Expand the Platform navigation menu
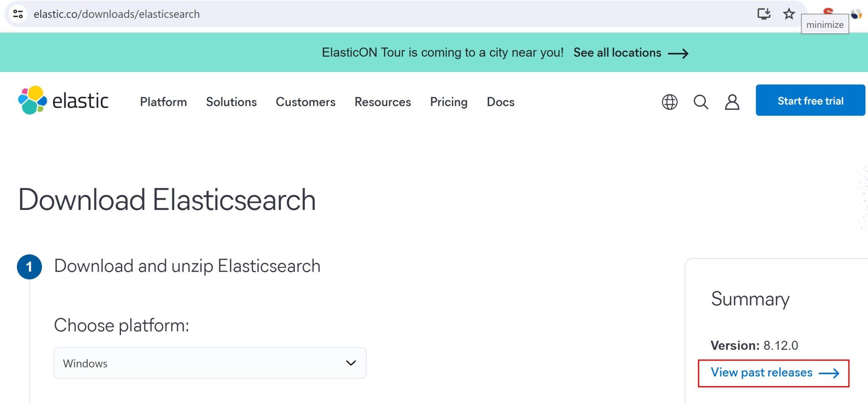The width and height of the screenshot is (868, 403). [x=163, y=102]
